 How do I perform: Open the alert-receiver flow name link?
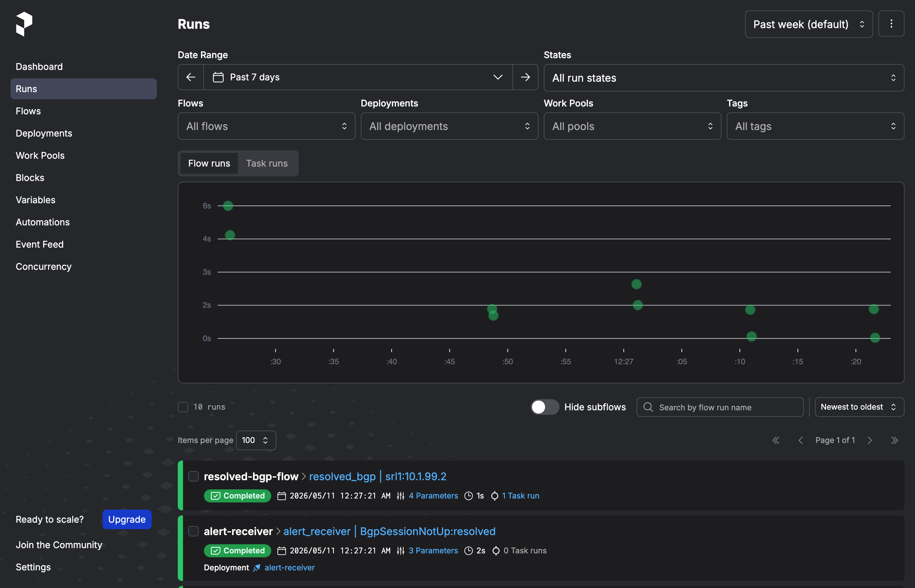click(x=238, y=531)
